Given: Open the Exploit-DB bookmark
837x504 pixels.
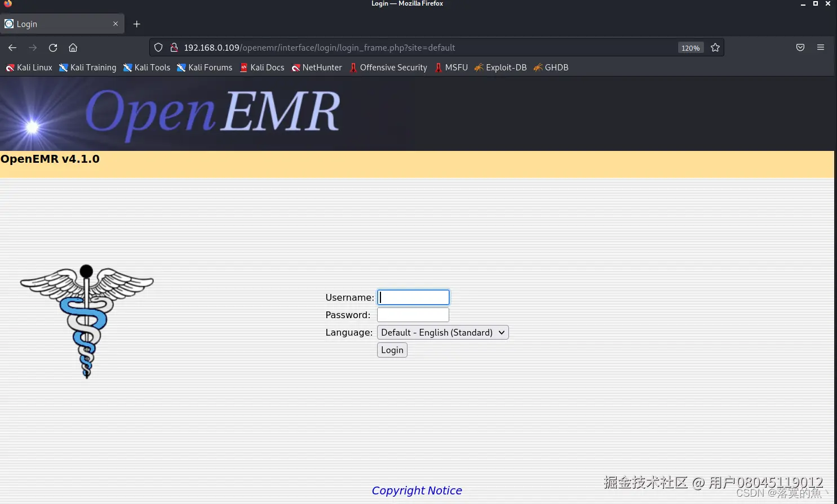Looking at the screenshot, I should pos(501,67).
